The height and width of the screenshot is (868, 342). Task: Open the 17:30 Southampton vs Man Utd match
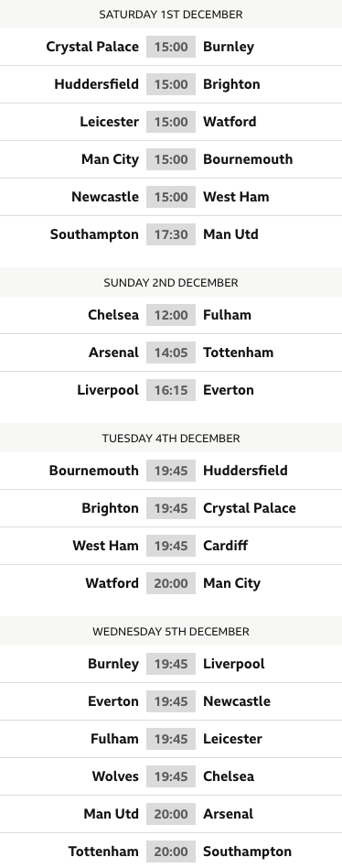171,234
